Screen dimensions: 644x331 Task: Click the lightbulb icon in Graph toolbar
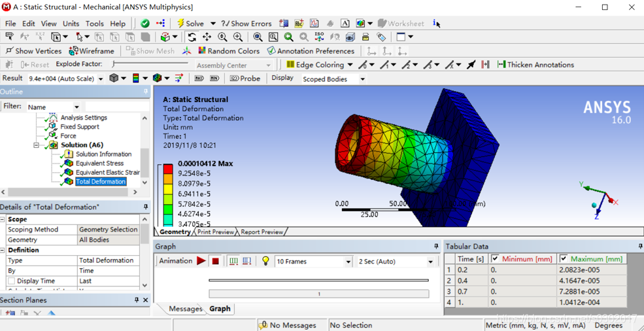265,261
